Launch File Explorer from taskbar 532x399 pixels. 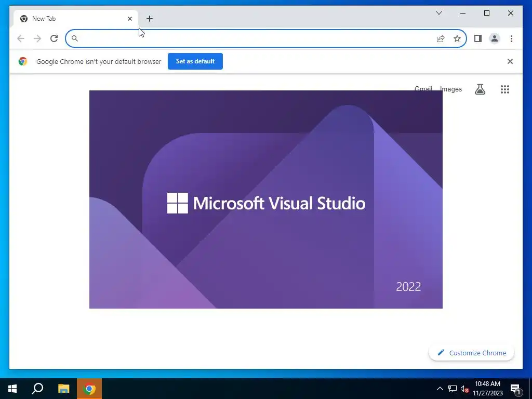click(x=63, y=389)
